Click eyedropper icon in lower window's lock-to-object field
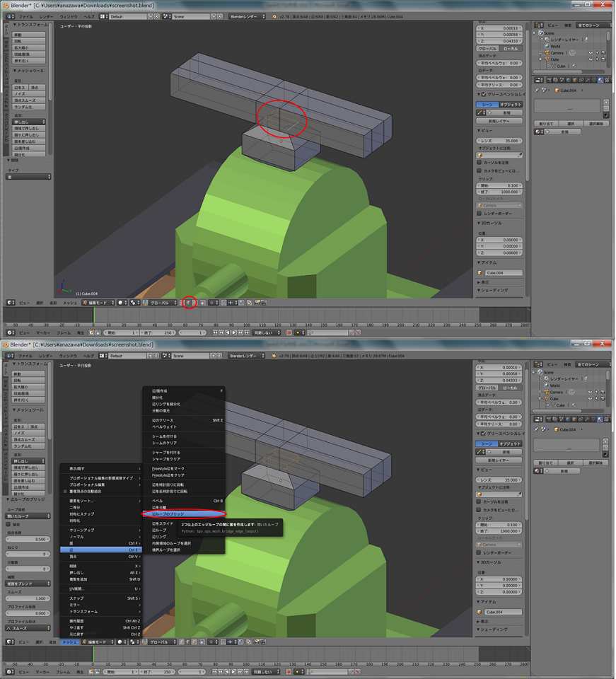 point(520,494)
